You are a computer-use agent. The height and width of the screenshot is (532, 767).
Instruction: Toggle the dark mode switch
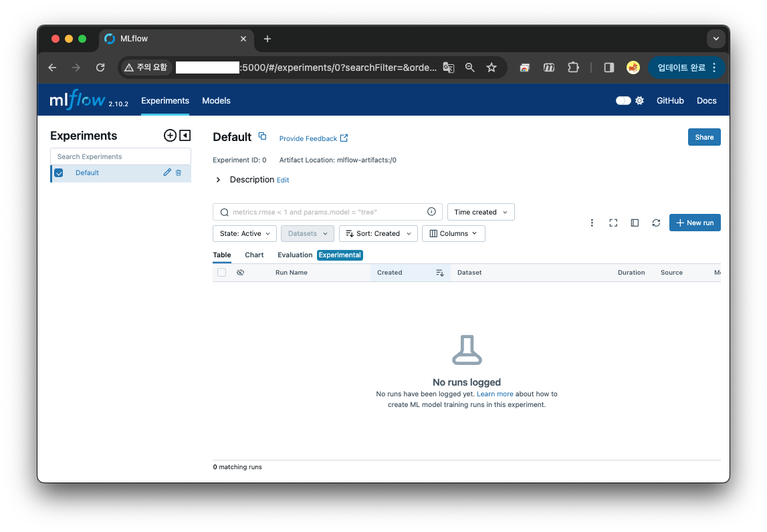tap(623, 101)
